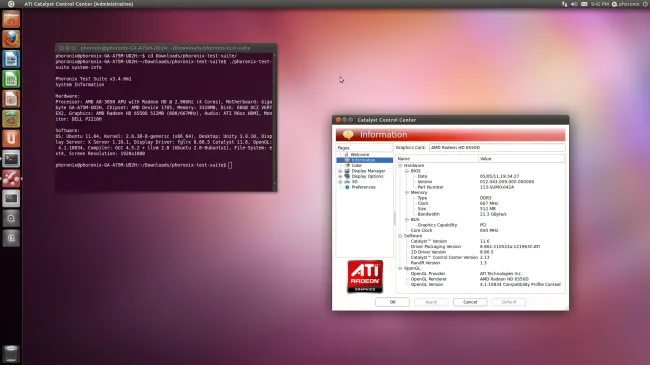Click the terminal prompt at the cursor
650x365 pixels.
click(230, 165)
